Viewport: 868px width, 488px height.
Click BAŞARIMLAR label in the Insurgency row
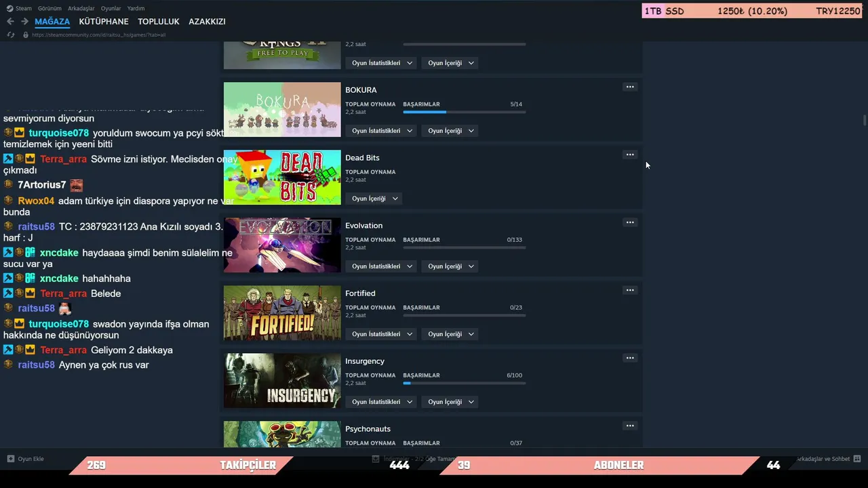422,375
